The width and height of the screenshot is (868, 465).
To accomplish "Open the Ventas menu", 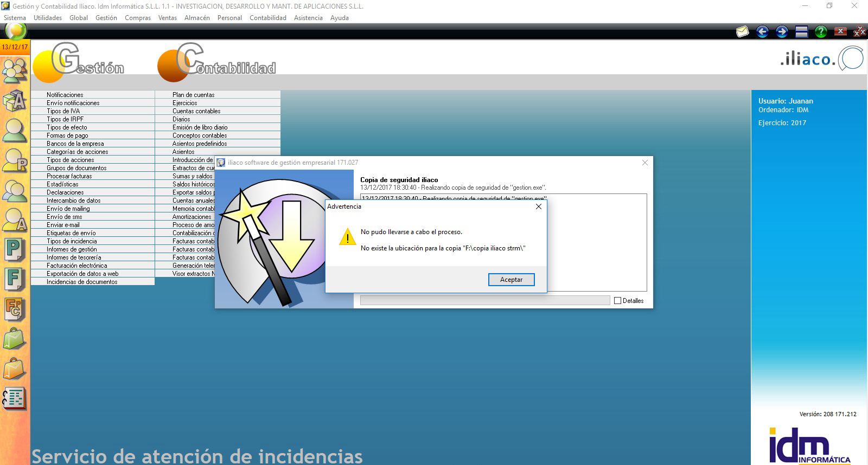I will (168, 18).
